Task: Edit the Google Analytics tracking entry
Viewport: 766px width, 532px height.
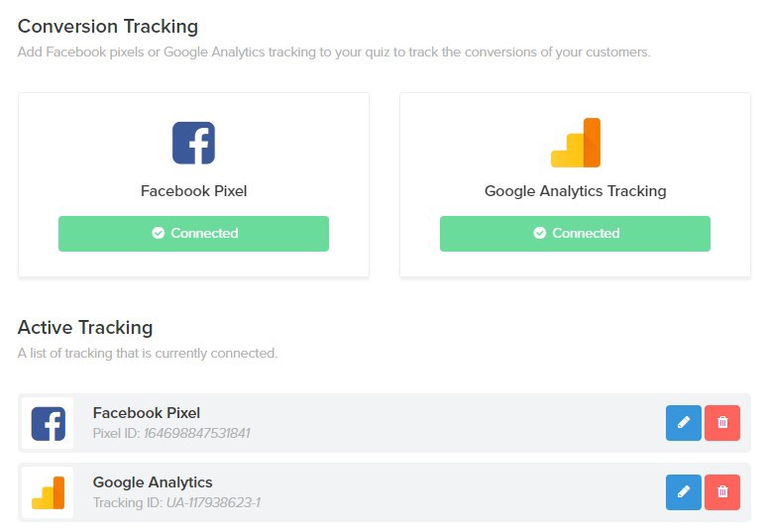Action: [684, 492]
